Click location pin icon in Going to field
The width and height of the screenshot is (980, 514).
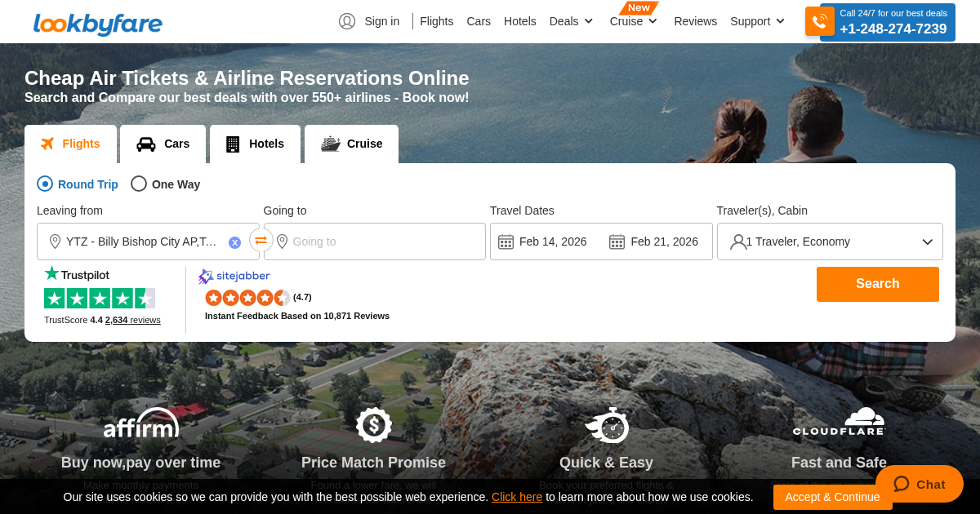(282, 241)
